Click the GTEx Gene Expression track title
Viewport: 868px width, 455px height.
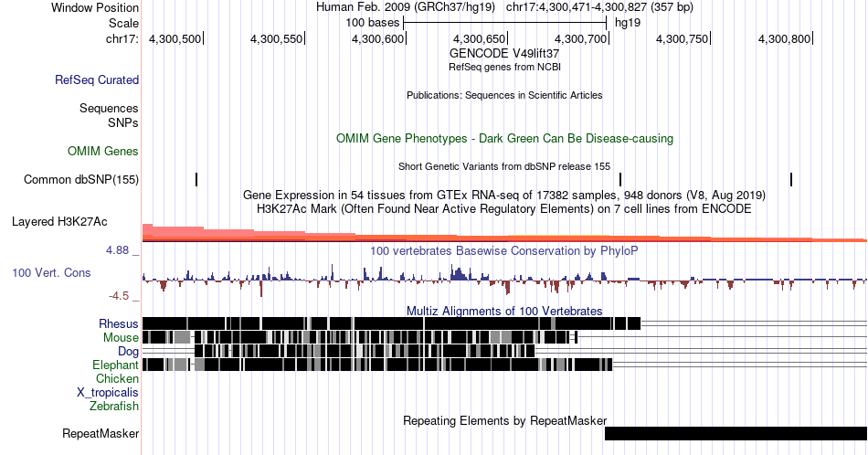tap(504, 195)
